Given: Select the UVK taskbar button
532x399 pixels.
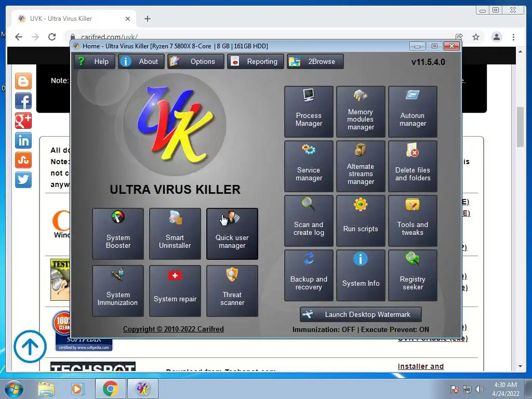Looking at the screenshot, I should pos(143,389).
